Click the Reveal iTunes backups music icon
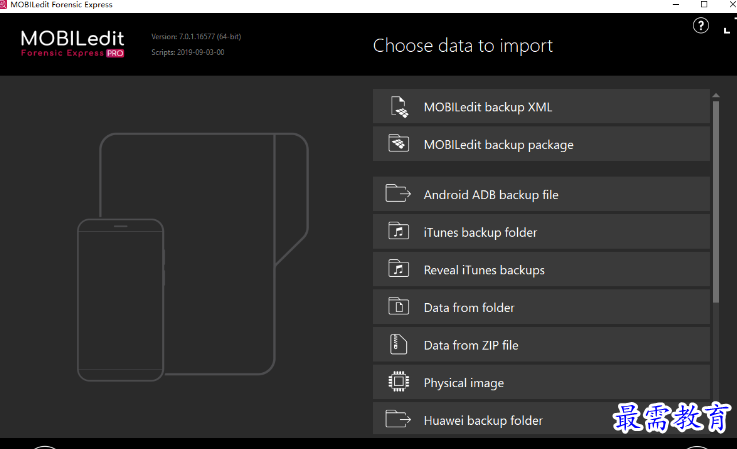Screen dimensions: 737x449 (399, 268)
